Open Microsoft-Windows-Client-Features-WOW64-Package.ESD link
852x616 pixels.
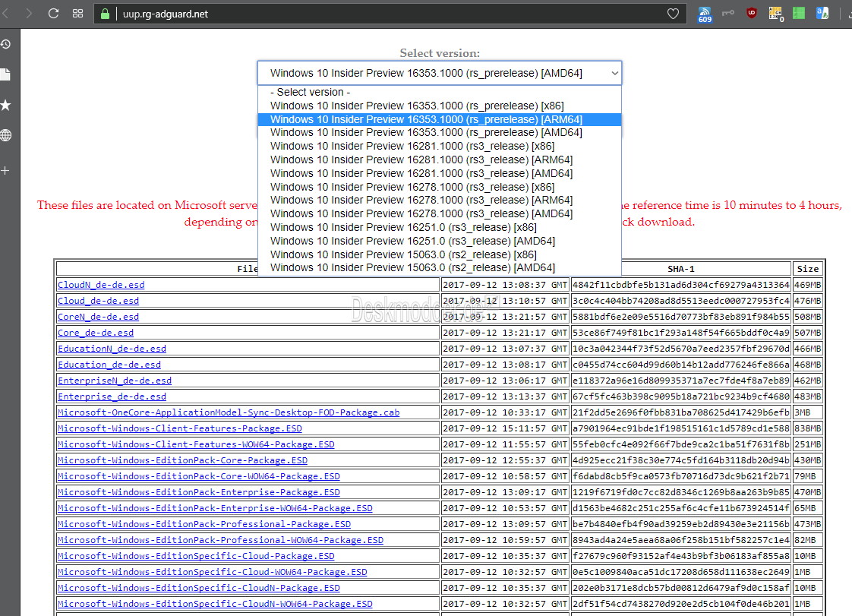click(196, 444)
